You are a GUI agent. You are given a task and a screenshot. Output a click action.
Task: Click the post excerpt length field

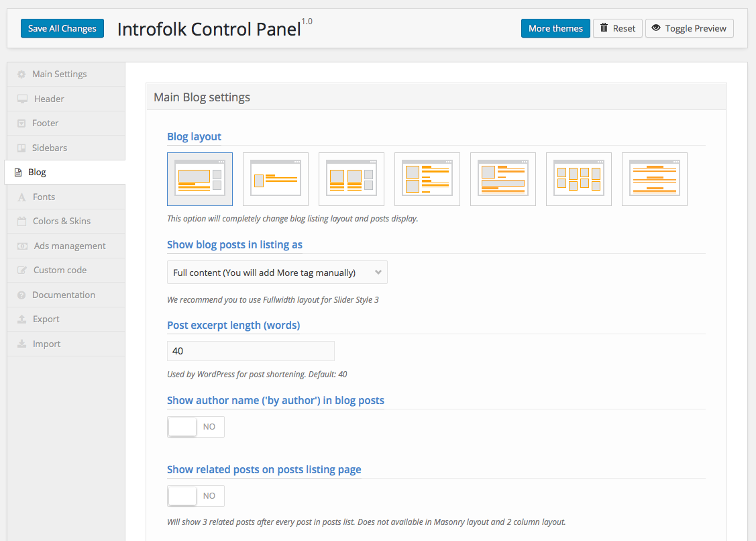pyautogui.click(x=250, y=351)
